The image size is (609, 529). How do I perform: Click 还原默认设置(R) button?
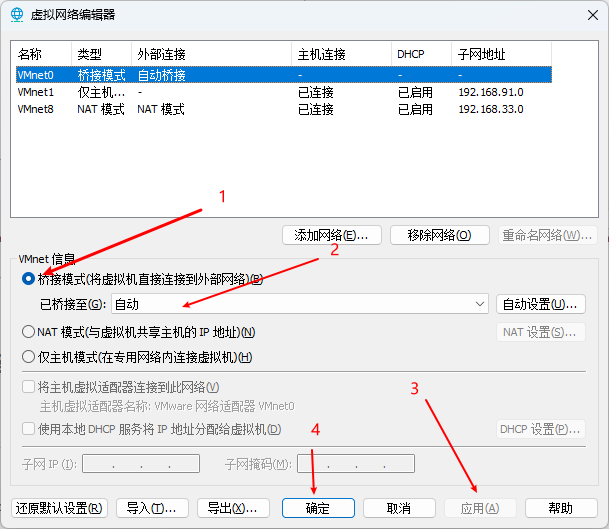pyautogui.click(x=59, y=508)
